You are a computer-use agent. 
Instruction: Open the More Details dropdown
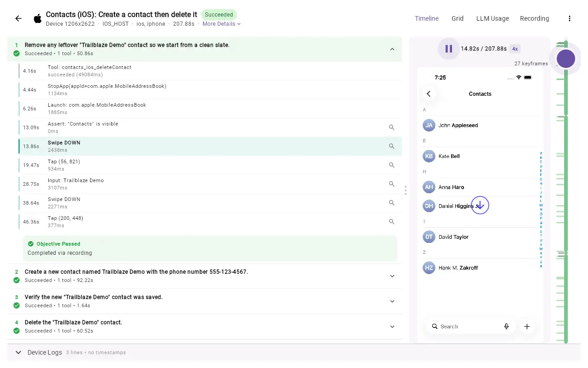point(221,24)
